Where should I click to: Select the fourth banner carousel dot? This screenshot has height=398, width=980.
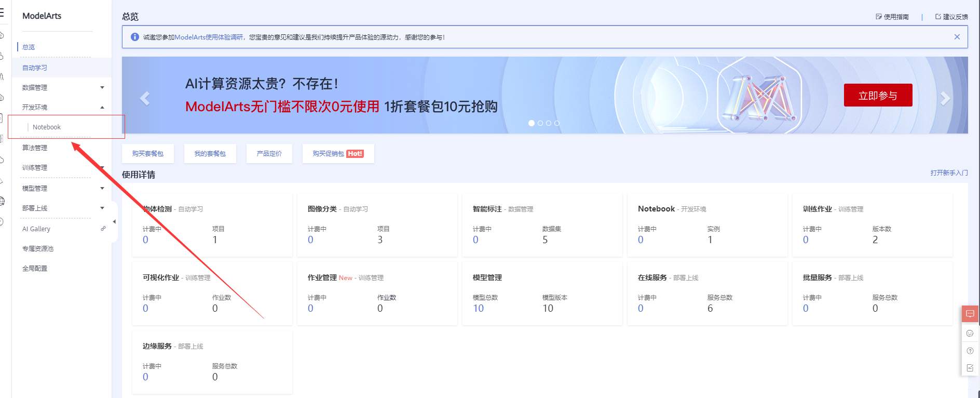(x=557, y=123)
